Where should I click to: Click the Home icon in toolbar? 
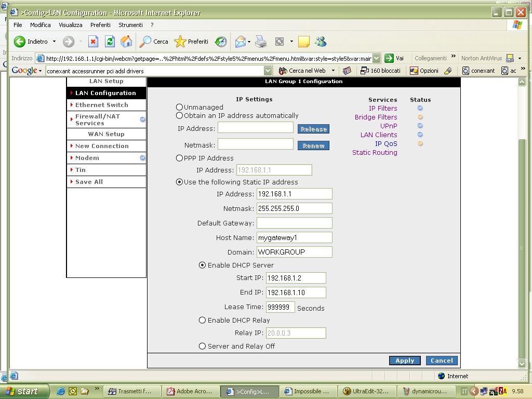tap(126, 42)
